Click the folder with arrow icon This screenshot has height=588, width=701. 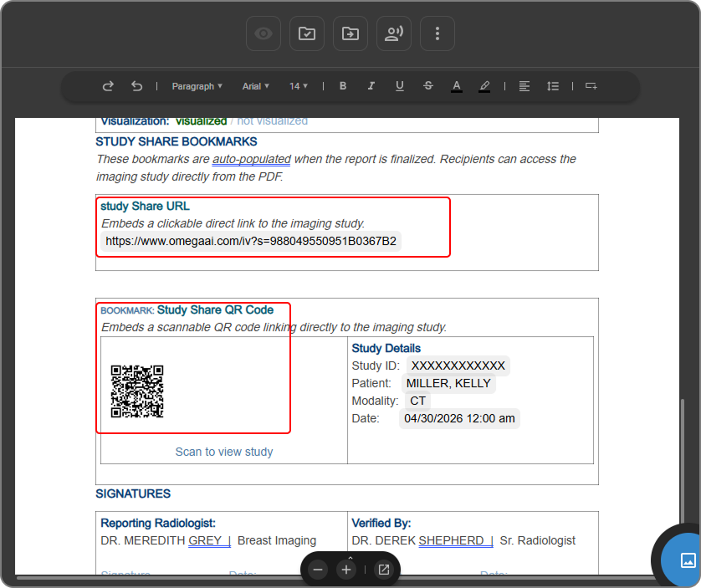[x=350, y=33]
